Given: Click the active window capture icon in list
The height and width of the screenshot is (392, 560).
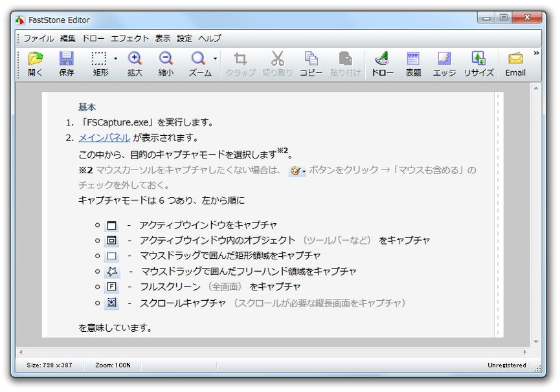Looking at the screenshot, I should 111,225.
